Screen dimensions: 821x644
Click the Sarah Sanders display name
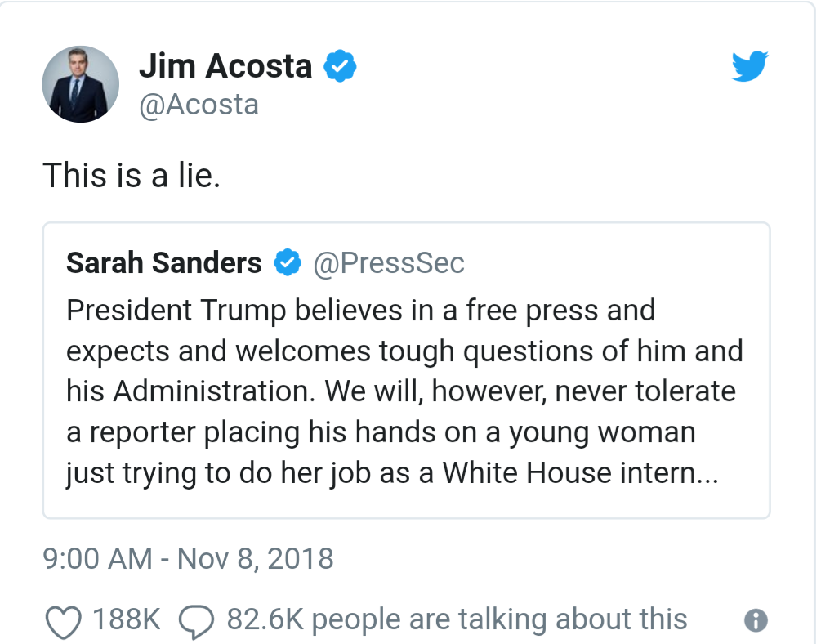point(163,263)
